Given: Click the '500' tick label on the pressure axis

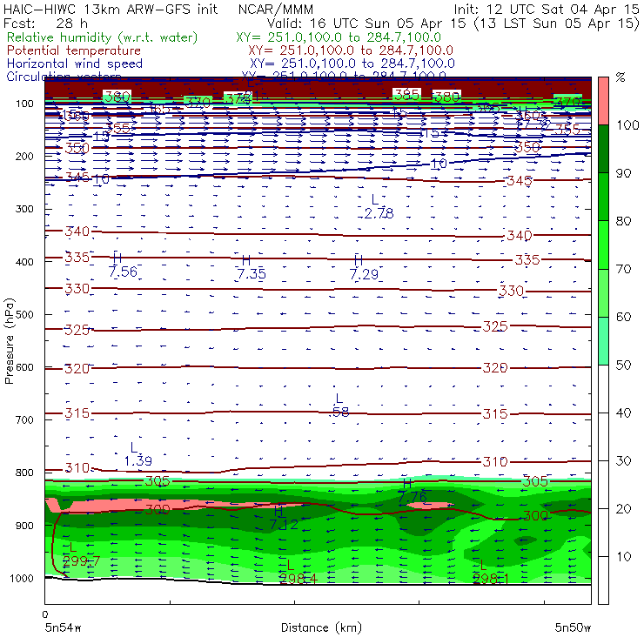Looking at the screenshot, I should point(24,315).
